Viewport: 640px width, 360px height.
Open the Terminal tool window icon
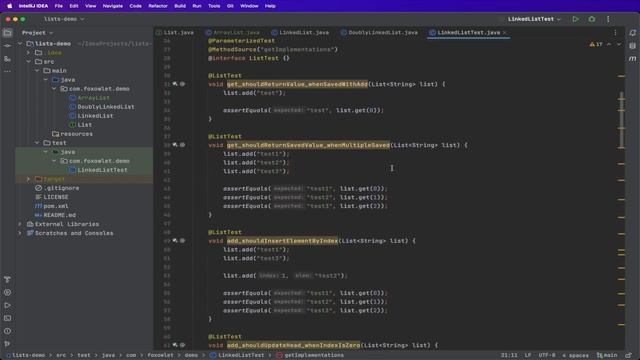(7, 318)
